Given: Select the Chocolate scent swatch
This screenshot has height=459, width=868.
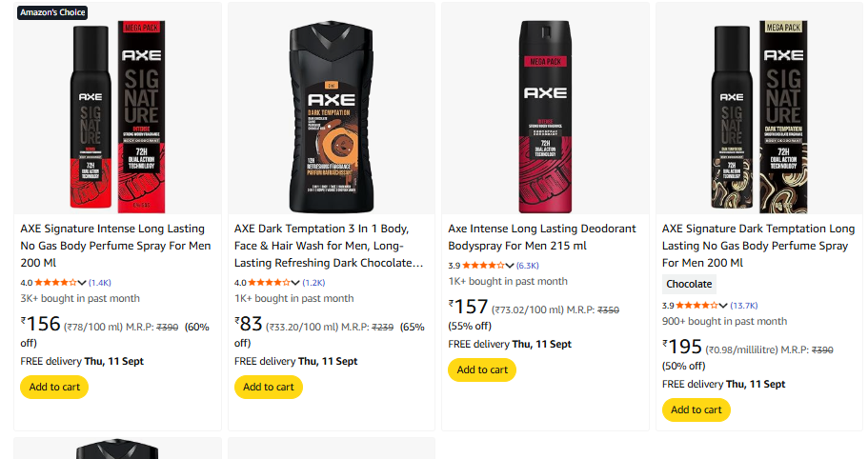Looking at the screenshot, I should tap(689, 284).
